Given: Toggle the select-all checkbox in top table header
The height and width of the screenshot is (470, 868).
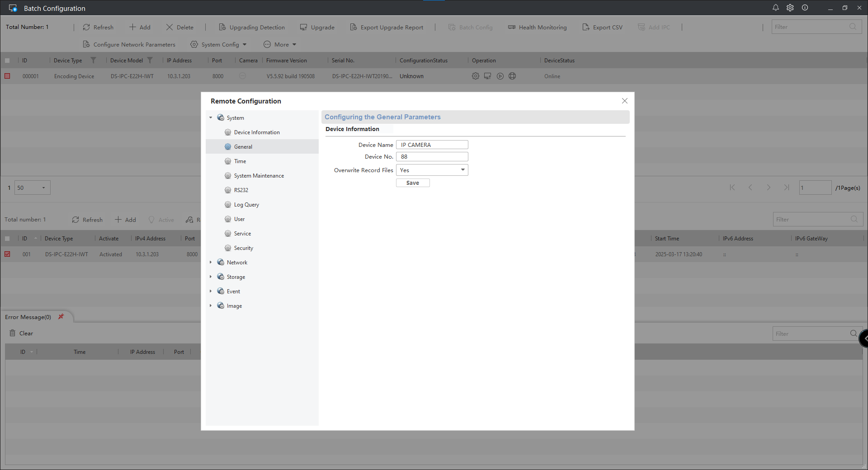Looking at the screenshot, I should point(7,61).
